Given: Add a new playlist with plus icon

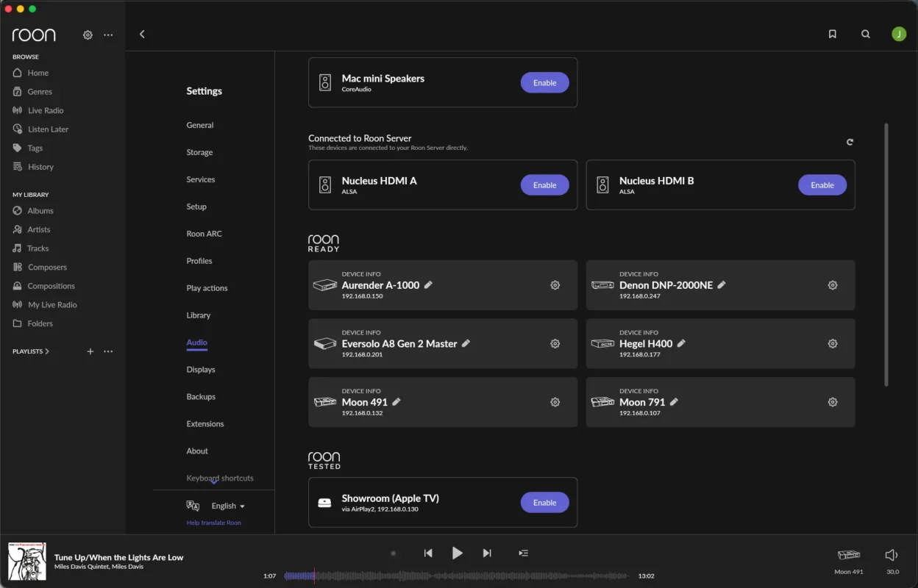Looking at the screenshot, I should (90, 351).
